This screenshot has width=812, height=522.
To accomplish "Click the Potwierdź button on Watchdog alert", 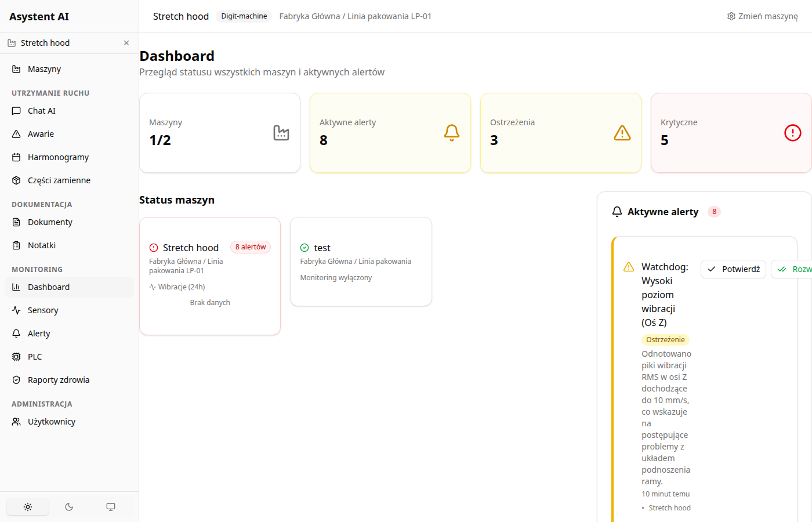I will coord(733,269).
